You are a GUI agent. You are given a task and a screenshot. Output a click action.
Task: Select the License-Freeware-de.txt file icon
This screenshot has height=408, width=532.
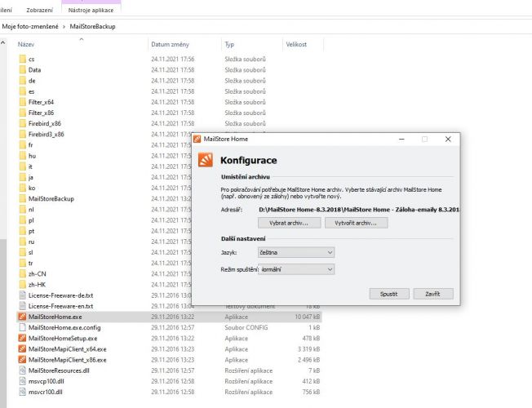point(22,295)
